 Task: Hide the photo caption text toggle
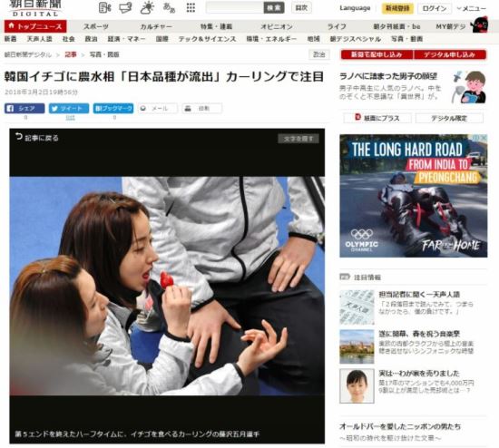(x=298, y=139)
